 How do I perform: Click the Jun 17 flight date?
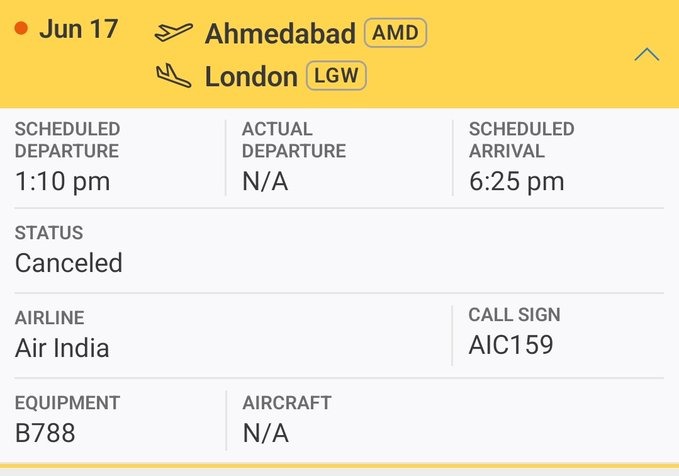(79, 29)
